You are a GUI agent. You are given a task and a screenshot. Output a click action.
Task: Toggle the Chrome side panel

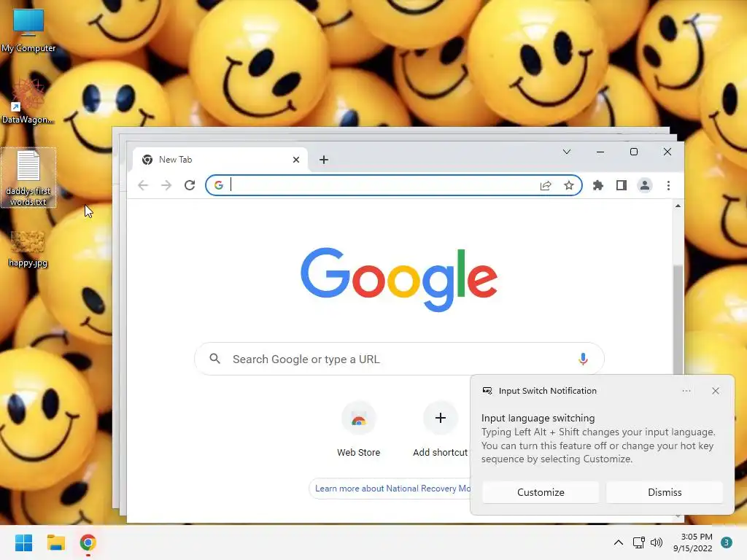click(622, 185)
